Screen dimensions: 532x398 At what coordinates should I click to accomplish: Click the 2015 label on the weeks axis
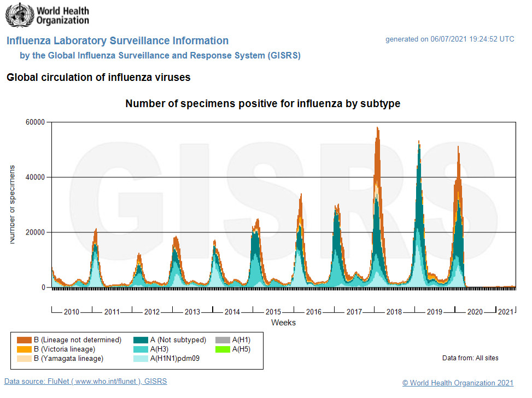[x=273, y=312]
